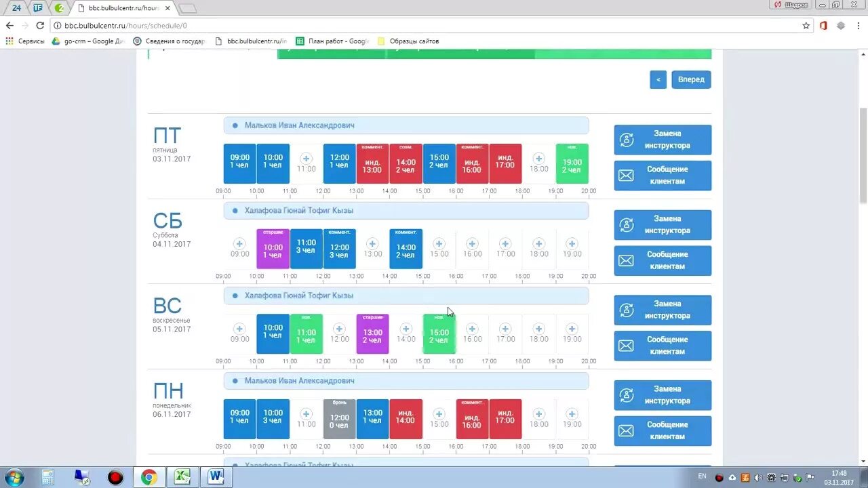This screenshot has width=868, height=488.
Task: Open Chrome from the taskbar
Action: click(149, 477)
